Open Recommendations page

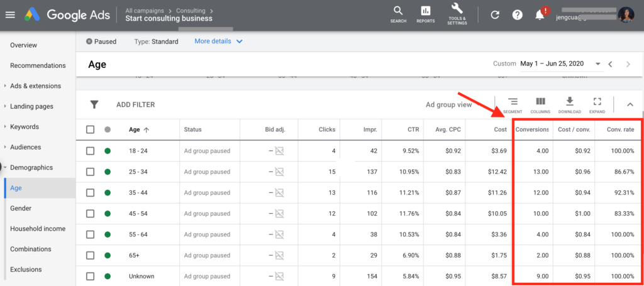[x=38, y=65]
